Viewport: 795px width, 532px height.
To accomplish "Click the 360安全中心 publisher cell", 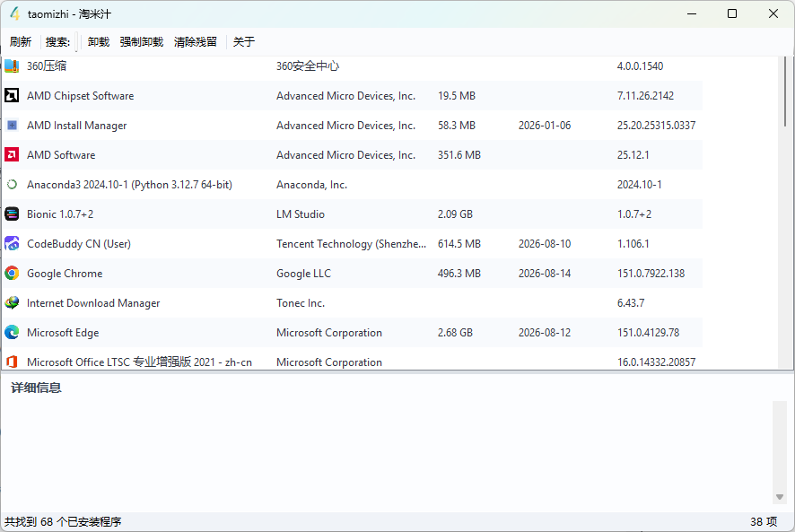I will (x=308, y=65).
